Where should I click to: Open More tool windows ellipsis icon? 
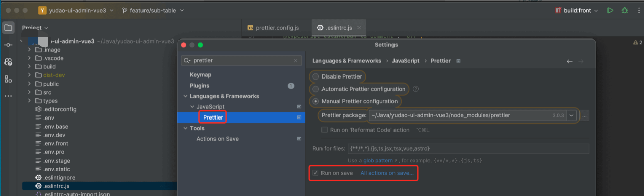point(8,96)
